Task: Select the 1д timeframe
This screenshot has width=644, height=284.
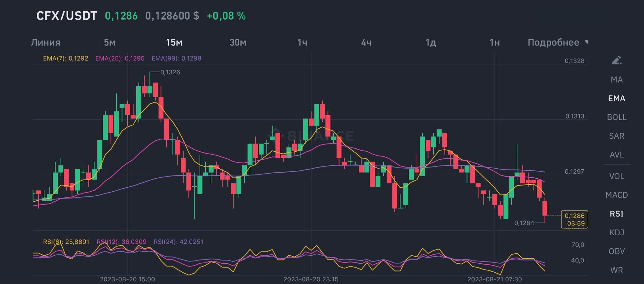Action: click(431, 43)
